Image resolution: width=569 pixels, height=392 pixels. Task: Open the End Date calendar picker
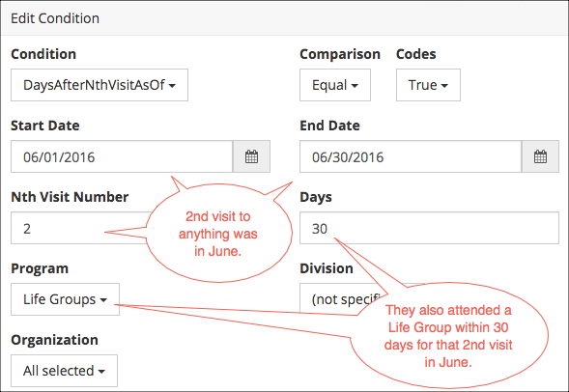pyautogui.click(x=540, y=156)
